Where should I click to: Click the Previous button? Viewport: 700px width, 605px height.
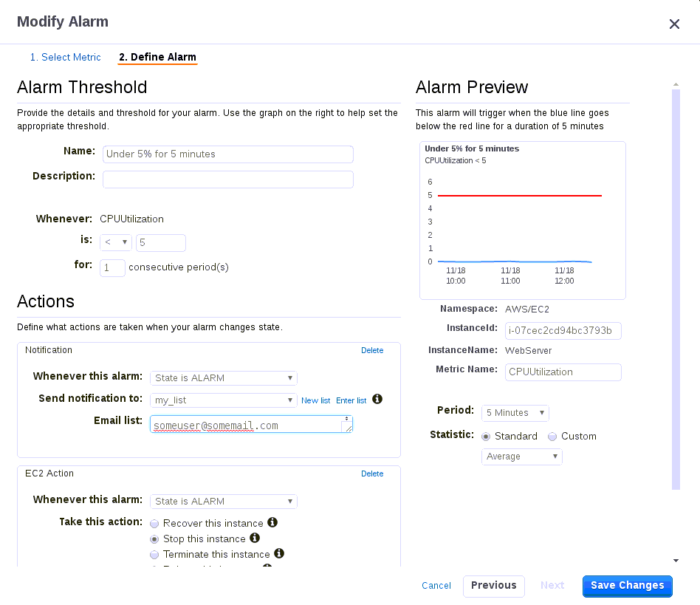pyautogui.click(x=493, y=586)
